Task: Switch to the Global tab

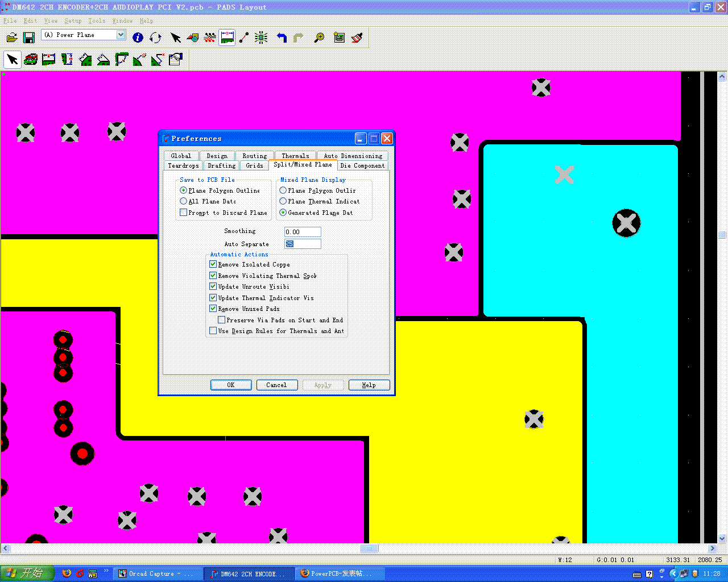Action: 181,156
